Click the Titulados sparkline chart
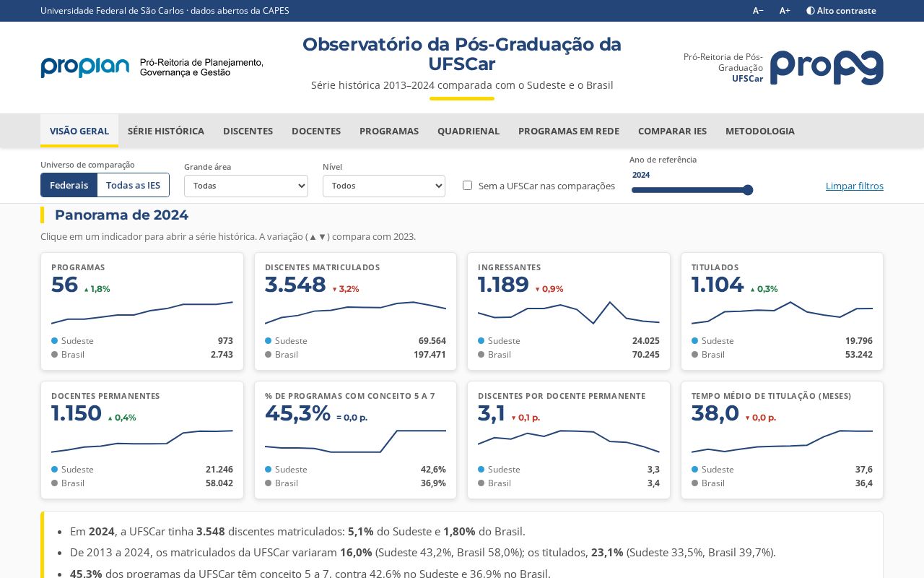This screenshot has height=578, width=924. pos(782,314)
